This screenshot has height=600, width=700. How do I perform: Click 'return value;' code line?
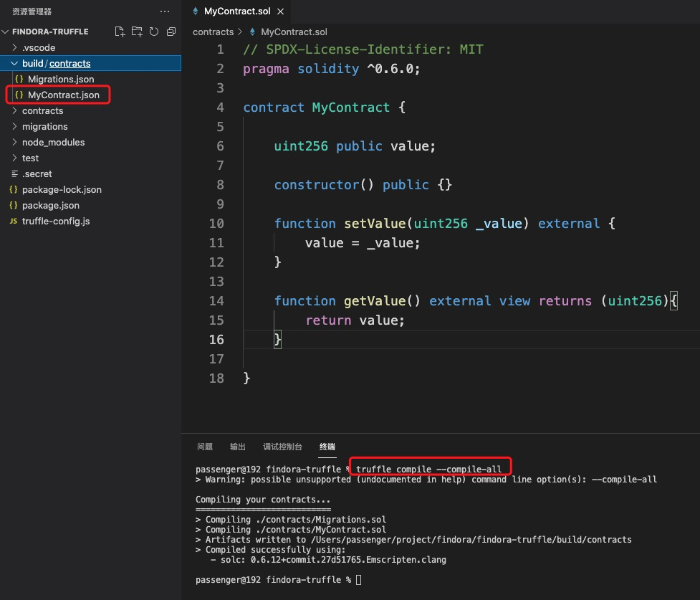click(355, 320)
